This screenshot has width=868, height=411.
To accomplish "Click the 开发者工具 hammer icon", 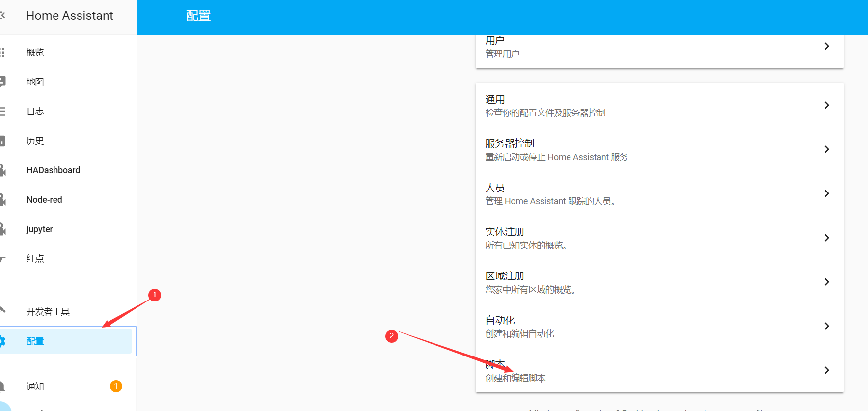I will point(2,310).
